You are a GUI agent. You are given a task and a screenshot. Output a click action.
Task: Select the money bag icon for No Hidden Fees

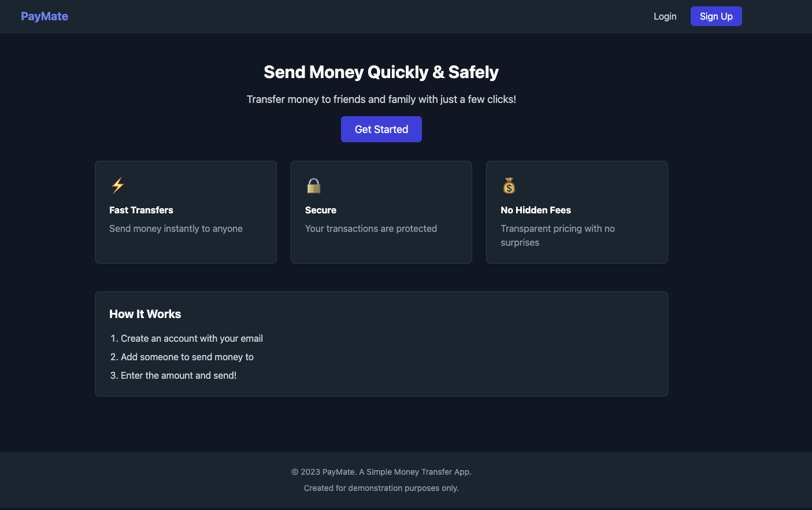point(509,185)
